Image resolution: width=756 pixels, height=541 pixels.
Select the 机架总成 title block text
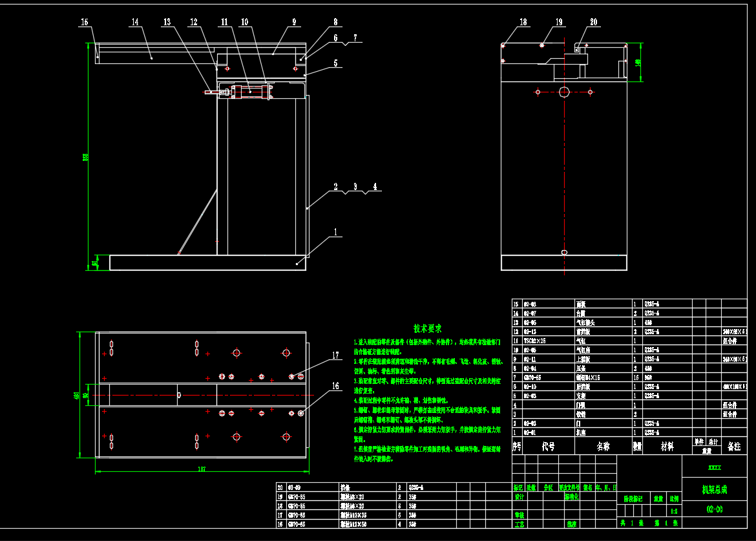(716, 490)
